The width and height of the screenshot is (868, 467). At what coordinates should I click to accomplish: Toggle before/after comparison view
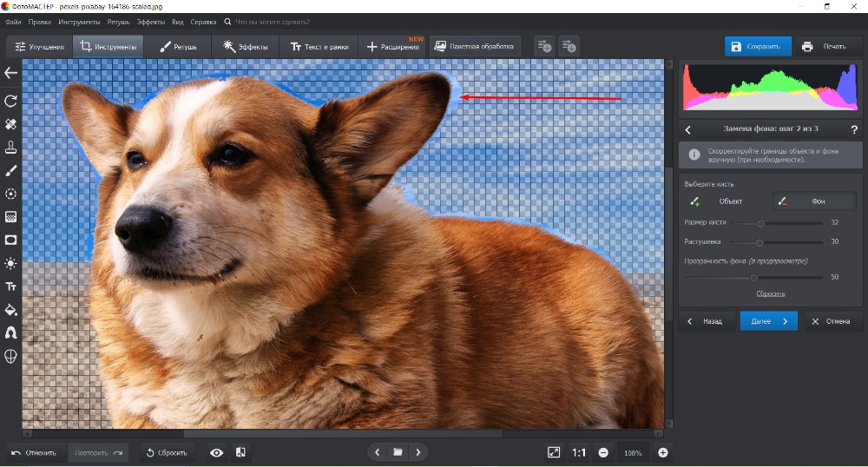click(240, 452)
